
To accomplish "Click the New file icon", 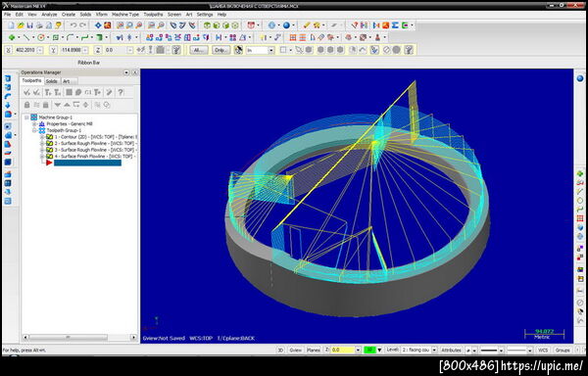I will [11, 25].
